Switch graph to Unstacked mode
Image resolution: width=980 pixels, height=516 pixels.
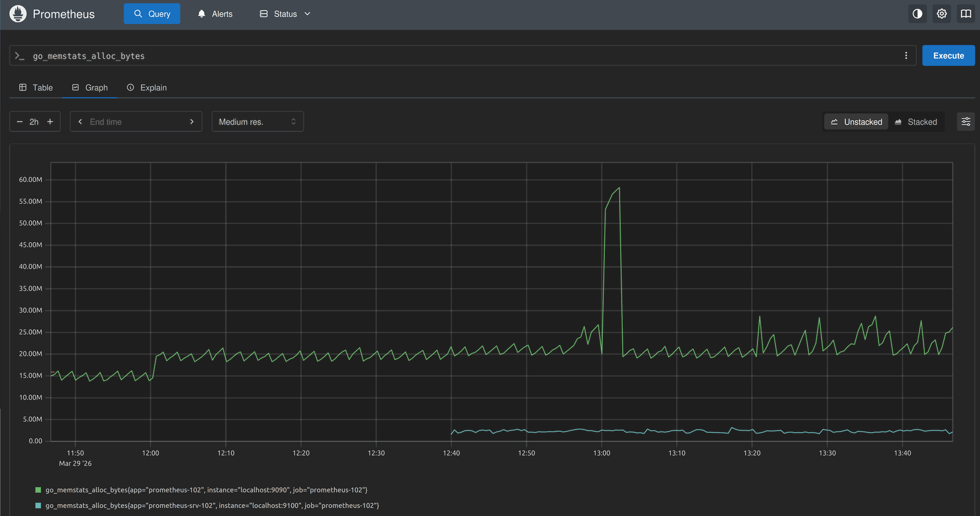tap(856, 122)
